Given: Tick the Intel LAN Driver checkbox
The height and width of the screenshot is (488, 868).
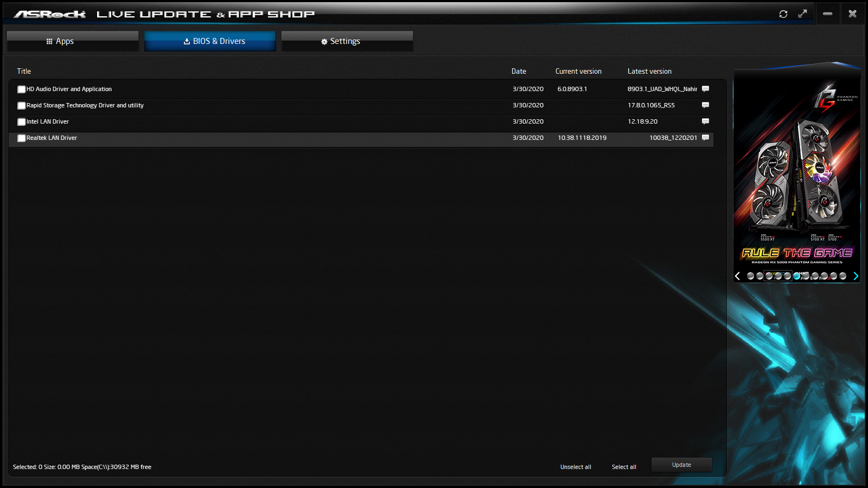Looking at the screenshot, I should click(22, 122).
